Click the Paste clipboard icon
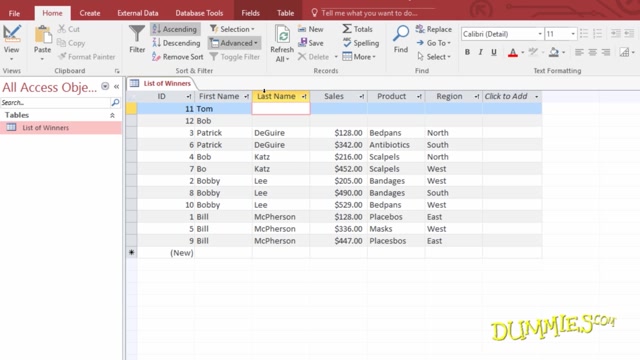640x360 pixels. tap(42, 36)
